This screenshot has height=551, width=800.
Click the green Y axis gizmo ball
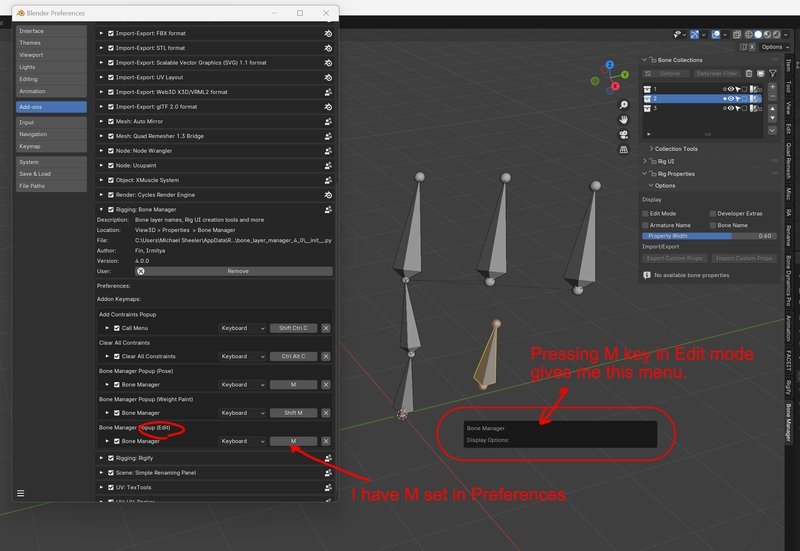(625, 74)
